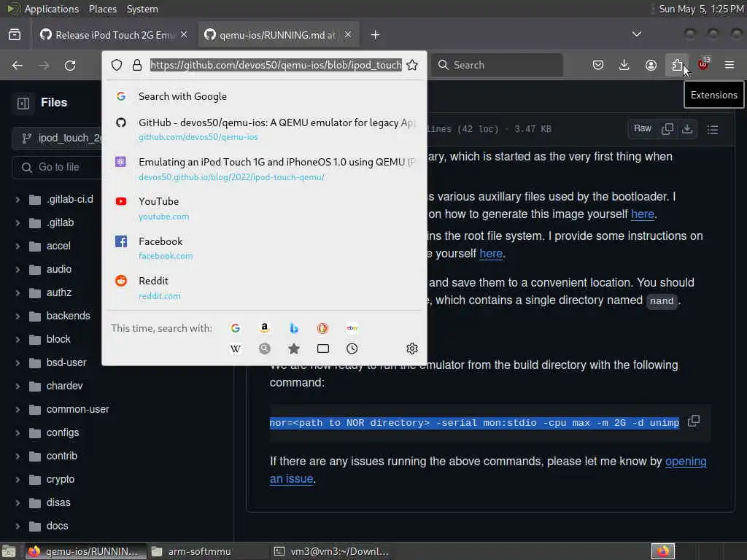Expand the chardev folder
The image size is (747, 560).
[18, 386]
